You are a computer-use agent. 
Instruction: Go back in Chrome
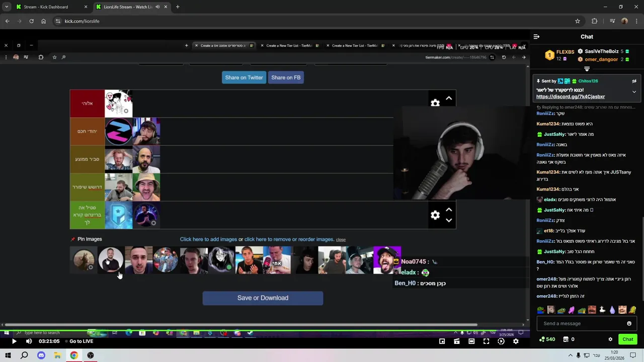click(x=7, y=21)
